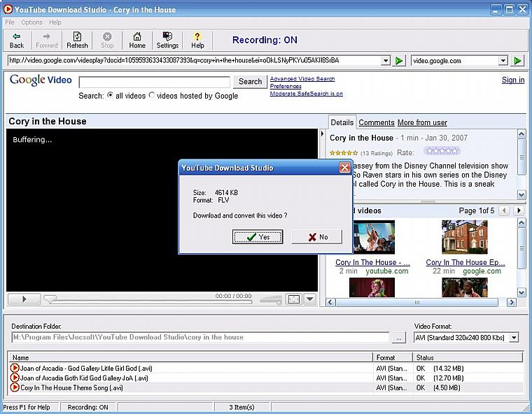The image size is (532, 414).
Task: Click the Forward arrow toolbar button
Action: 47,41
